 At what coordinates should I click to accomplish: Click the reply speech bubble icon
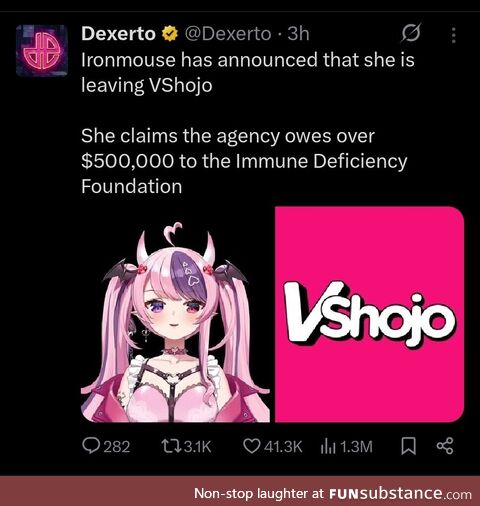91,446
